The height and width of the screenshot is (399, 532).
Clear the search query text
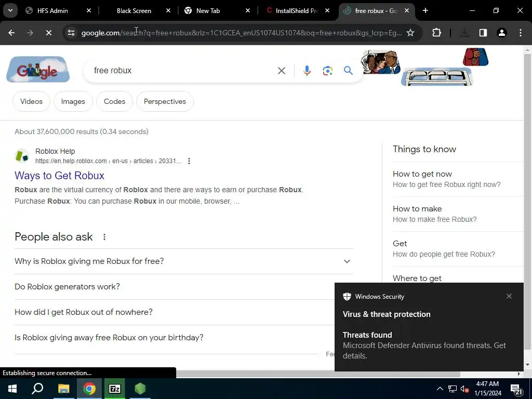click(281, 71)
